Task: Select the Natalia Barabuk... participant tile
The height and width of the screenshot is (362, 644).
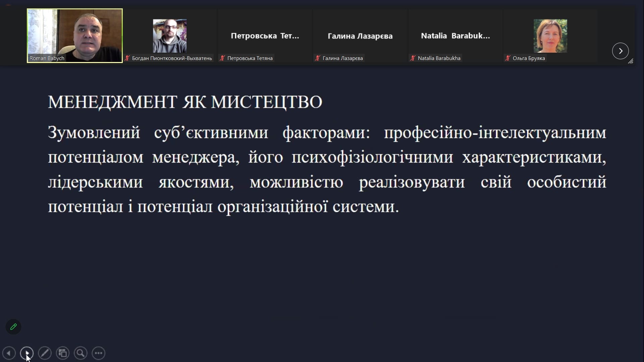Action: [x=455, y=36]
